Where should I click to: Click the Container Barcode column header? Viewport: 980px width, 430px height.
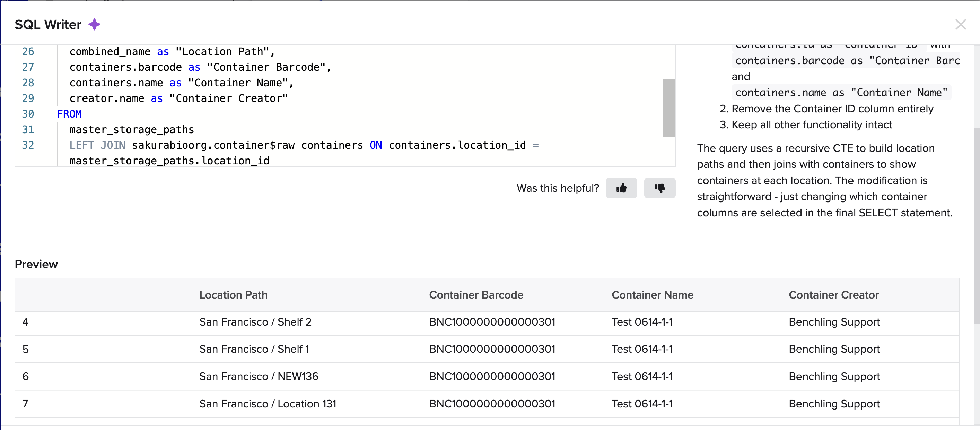[x=476, y=295]
